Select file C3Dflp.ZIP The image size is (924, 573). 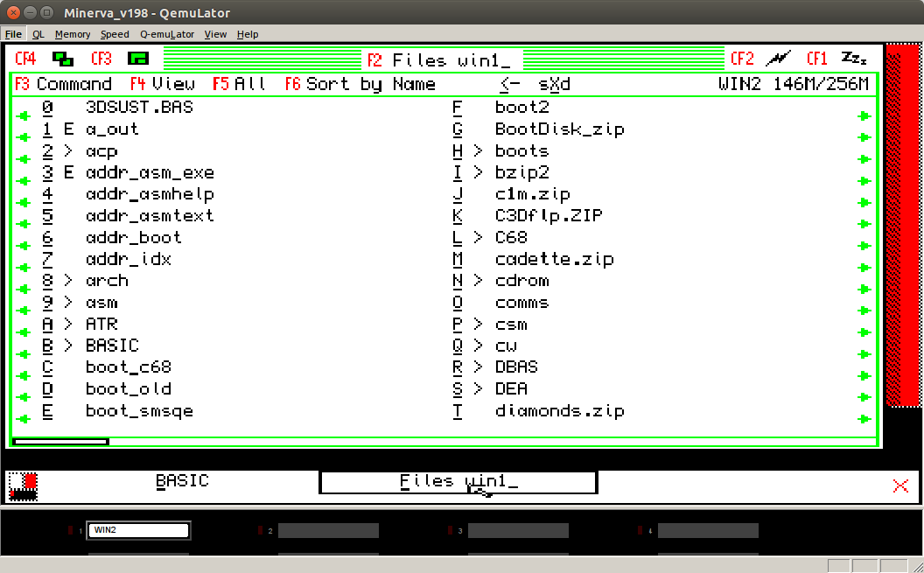click(x=549, y=215)
